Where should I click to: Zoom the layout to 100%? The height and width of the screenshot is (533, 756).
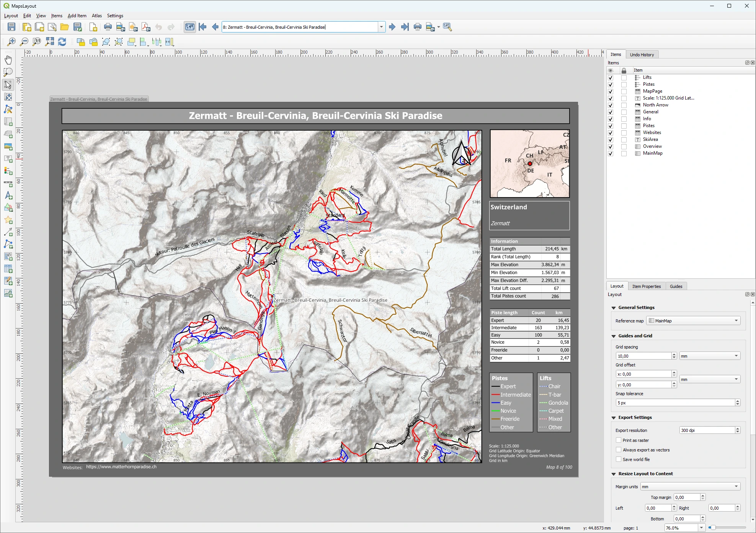click(37, 42)
